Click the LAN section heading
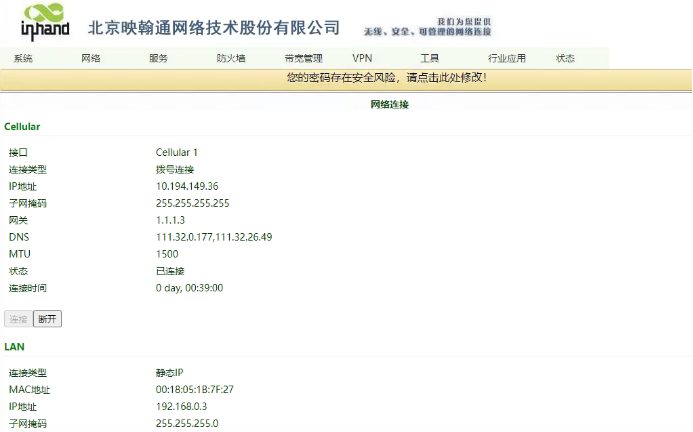Viewport: 693px width, 432px height. pyautogui.click(x=14, y=346)
